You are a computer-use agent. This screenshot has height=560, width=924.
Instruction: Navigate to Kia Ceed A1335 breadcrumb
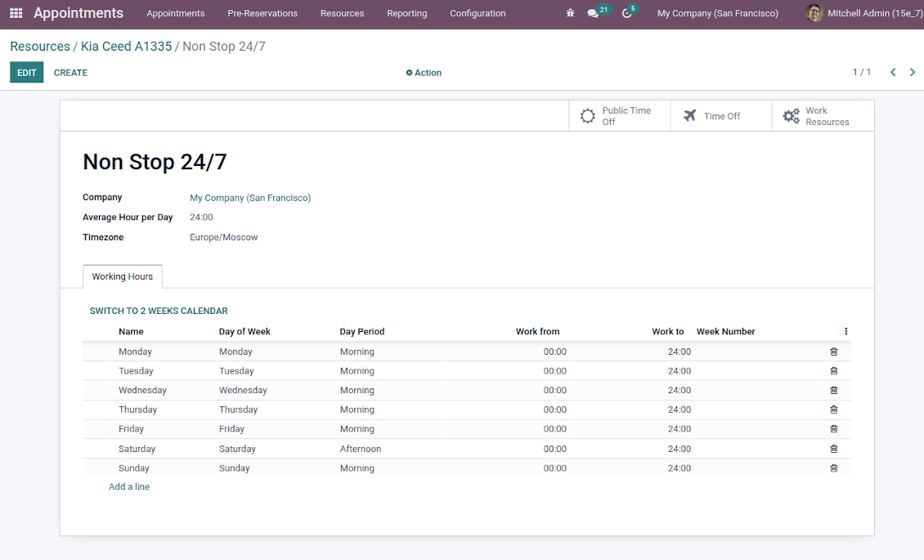126,47
